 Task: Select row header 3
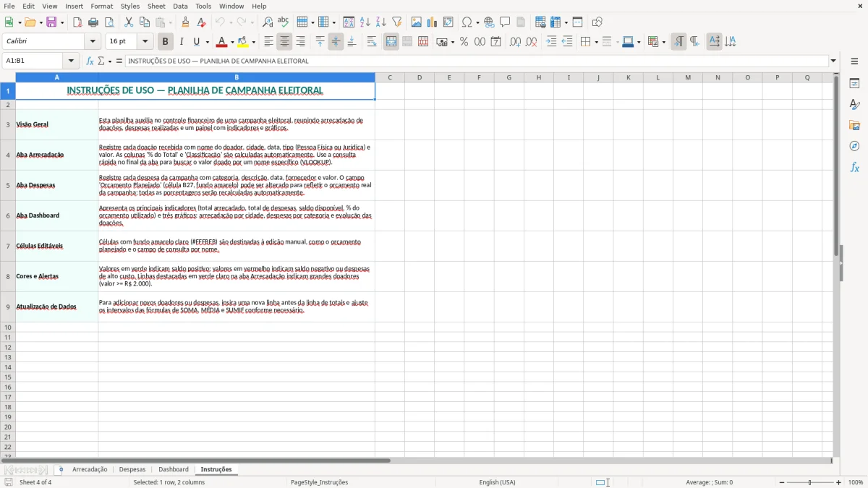tap(8, 124)
